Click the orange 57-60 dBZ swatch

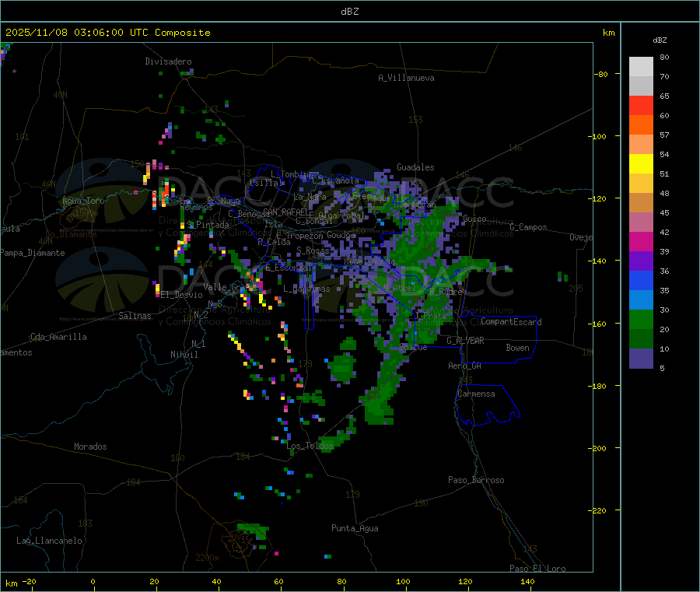(x=641, y=125)
